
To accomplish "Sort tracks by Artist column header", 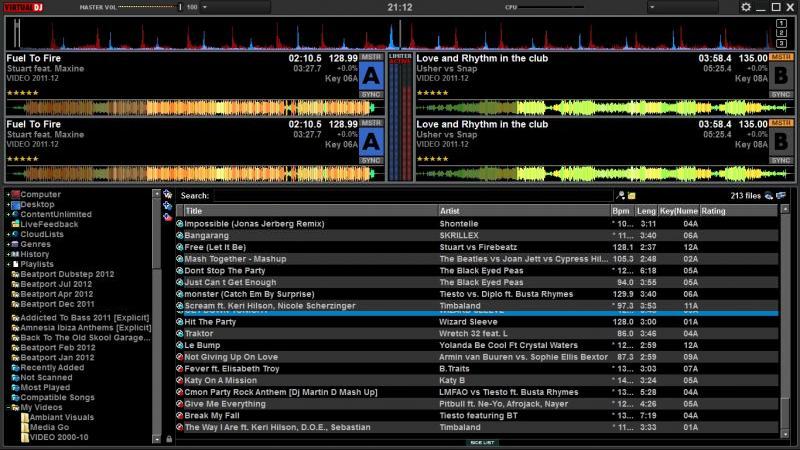I will [524, 211].
